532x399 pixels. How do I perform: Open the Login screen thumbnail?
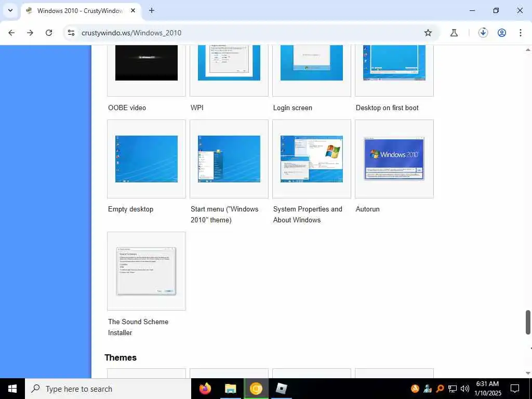coord(312,63)
